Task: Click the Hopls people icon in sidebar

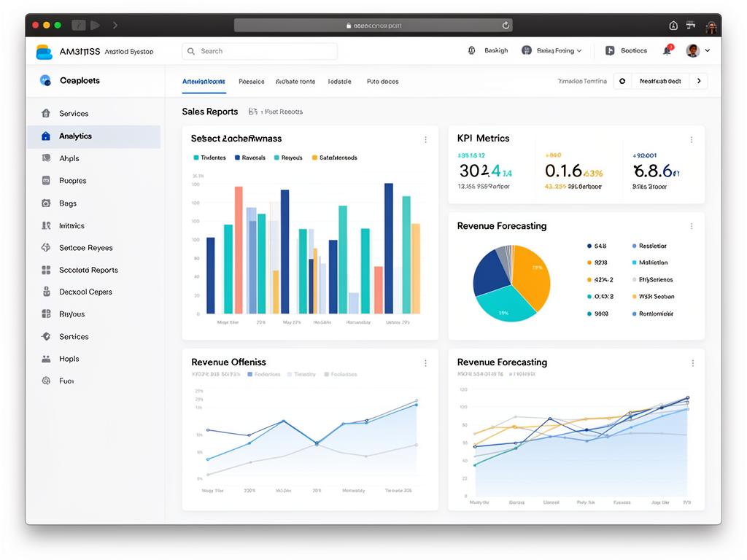Action: coord(46,359)
